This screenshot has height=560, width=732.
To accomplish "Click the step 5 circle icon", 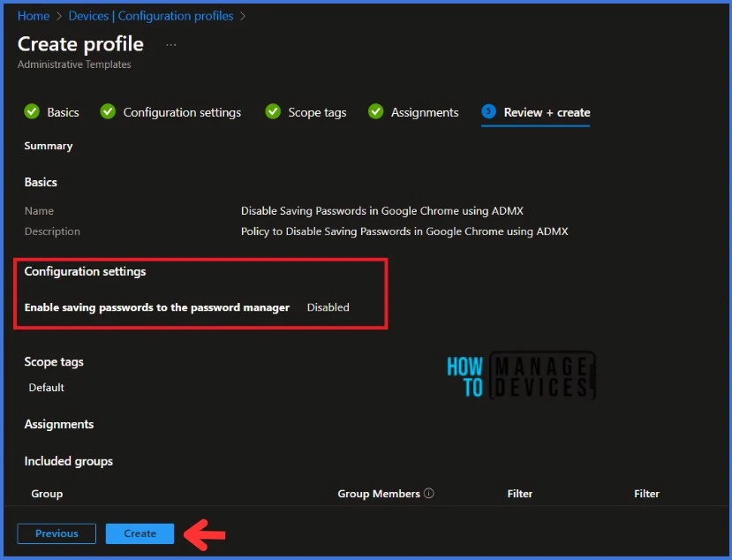I will [x=488, y=111].
